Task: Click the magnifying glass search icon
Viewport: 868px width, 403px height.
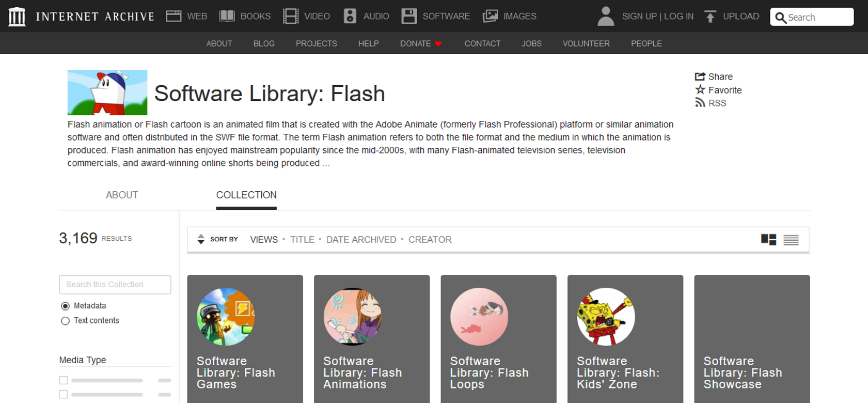Action: (781, 18)
